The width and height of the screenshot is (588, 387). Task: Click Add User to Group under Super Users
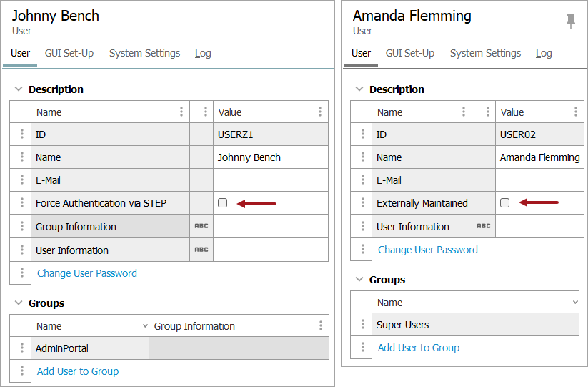[x=419, y=348]
